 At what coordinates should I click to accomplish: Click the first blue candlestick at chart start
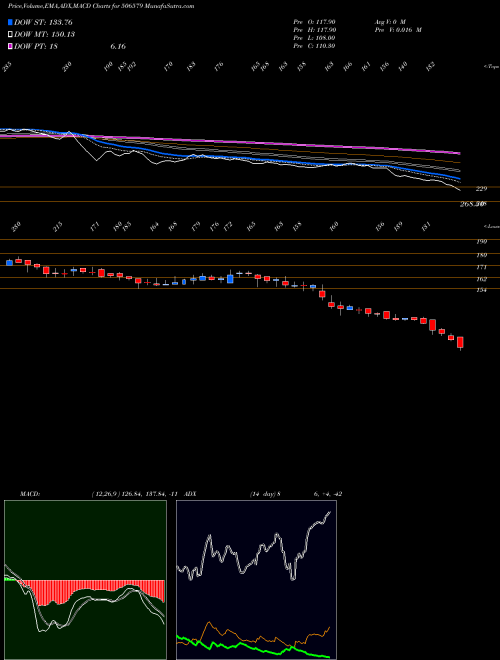(x=9, y=263)
